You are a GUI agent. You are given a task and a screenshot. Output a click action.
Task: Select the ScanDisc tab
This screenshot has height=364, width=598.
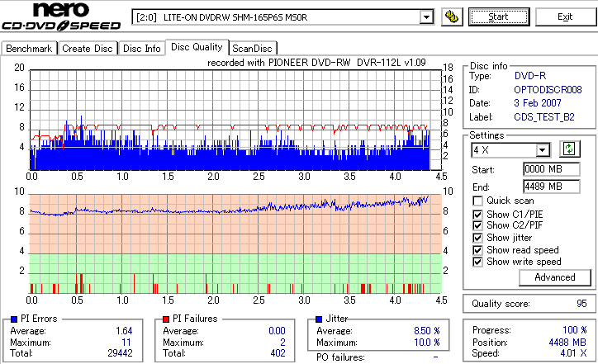pyautogui.click(x=252, y=49)
